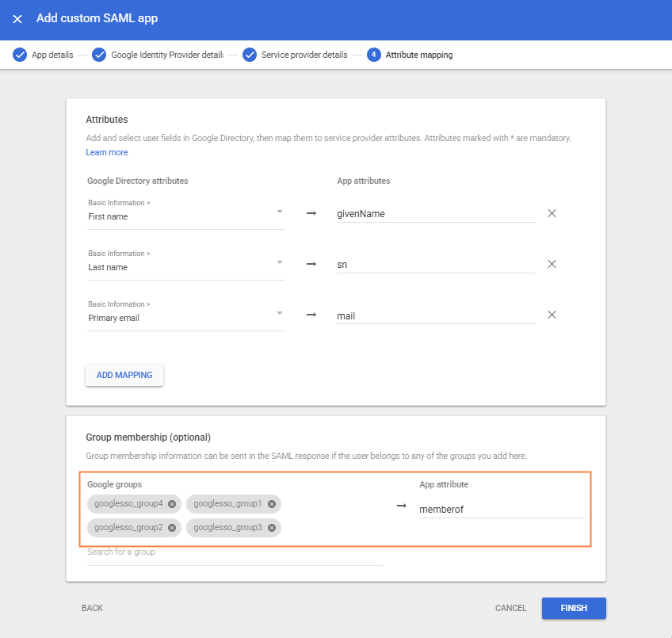Edit the mail app attribute field
The height and width of the screenshot is (638, 672).
pyautogui.click(x=436, y=315)
